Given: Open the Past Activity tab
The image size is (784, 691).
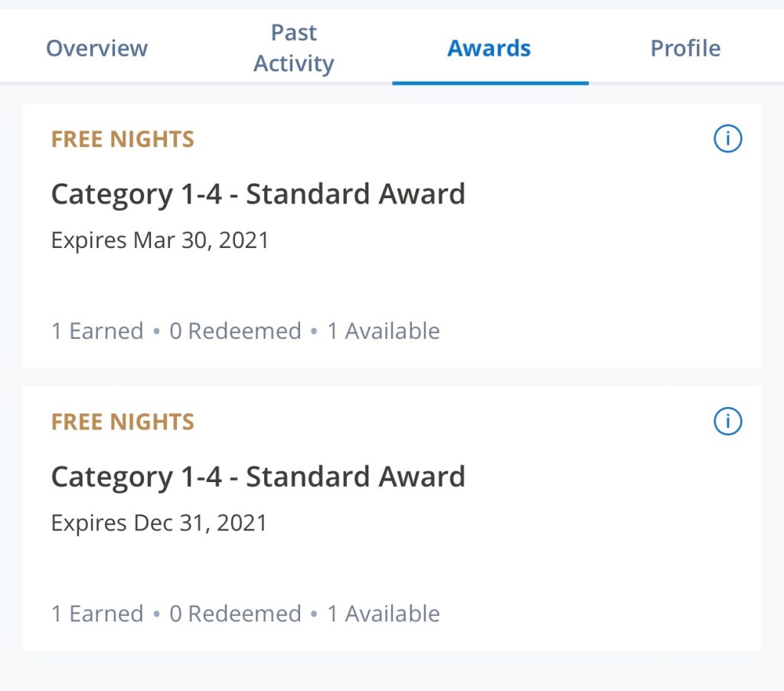Looking at the screenshot, I should point(294,48).
